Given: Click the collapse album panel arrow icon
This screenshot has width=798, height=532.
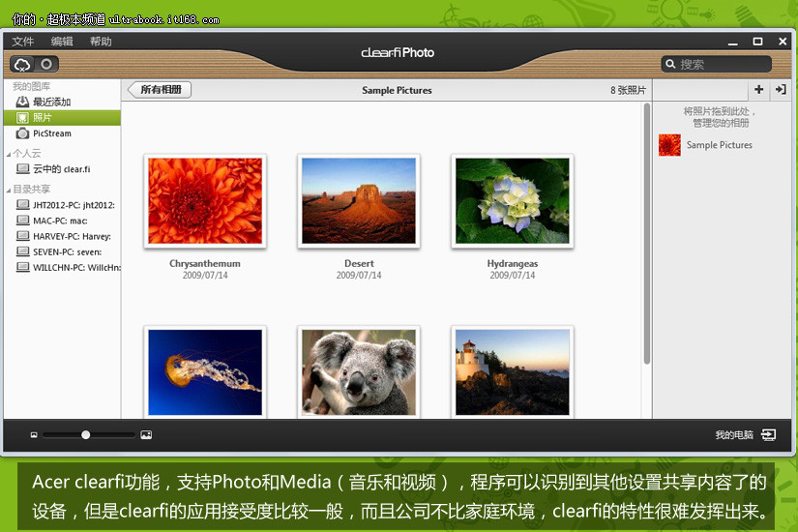Looking at the screenshot, I should [781, 90].
